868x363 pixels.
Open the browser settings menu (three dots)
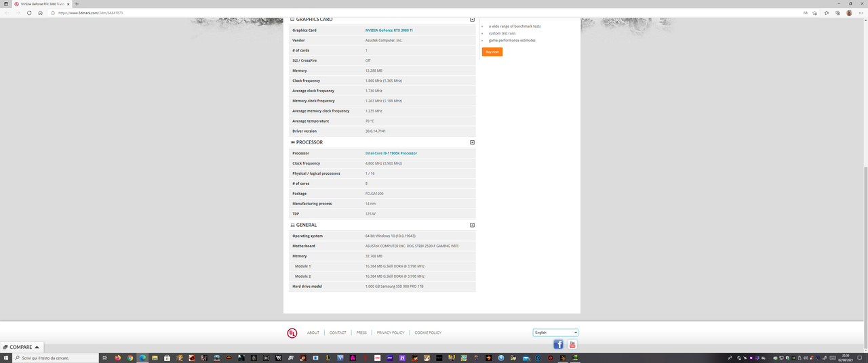[860, 13]
